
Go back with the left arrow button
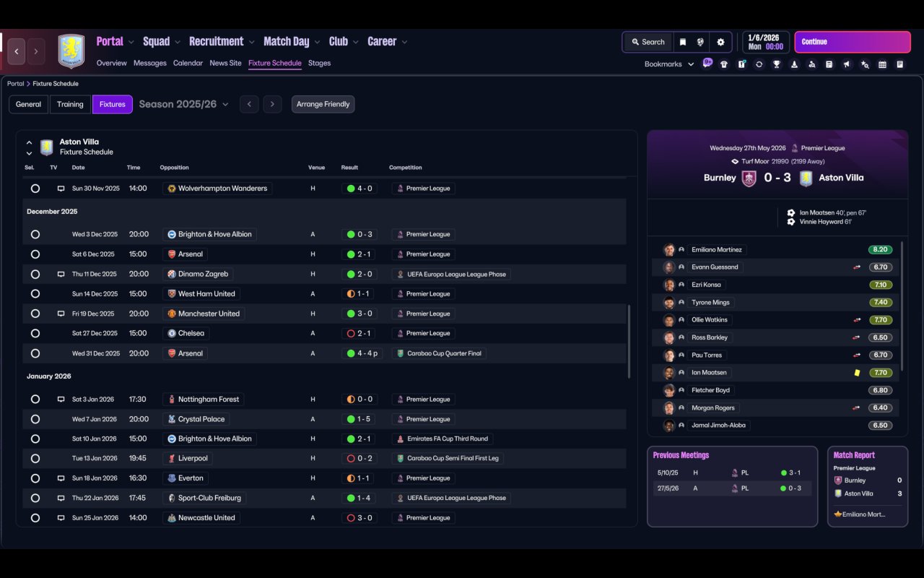coord(17,51)
